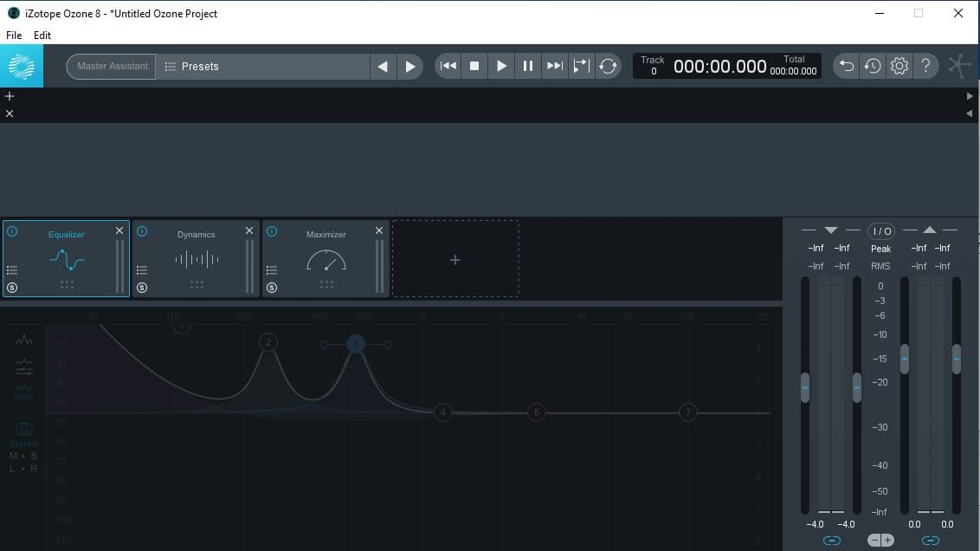Open Equalizer module presets list
Viewport: 980px width, 551px height.
[12, 270]
